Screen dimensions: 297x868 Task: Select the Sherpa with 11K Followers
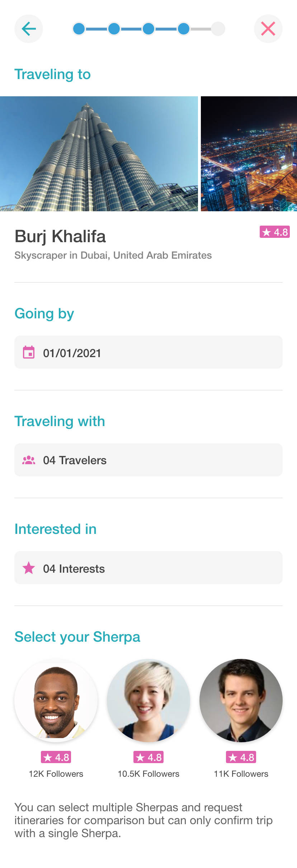241,701
